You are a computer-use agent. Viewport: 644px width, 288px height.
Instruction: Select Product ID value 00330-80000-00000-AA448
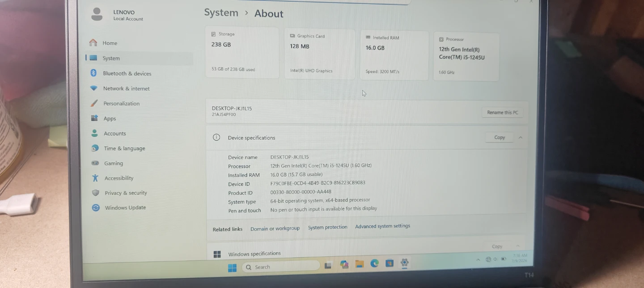click(x=301, y=192)
